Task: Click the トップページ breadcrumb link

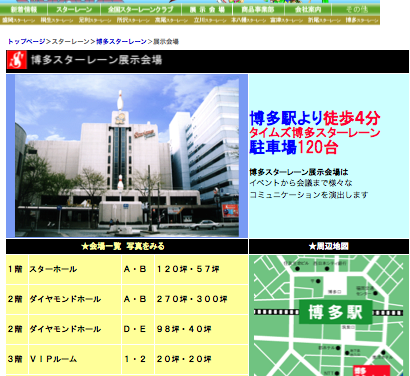Action: 26,42
